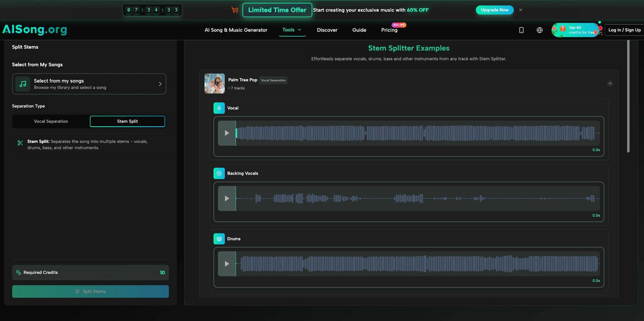Click the Split Stems button
644x321 pixels.
(91, 291)
